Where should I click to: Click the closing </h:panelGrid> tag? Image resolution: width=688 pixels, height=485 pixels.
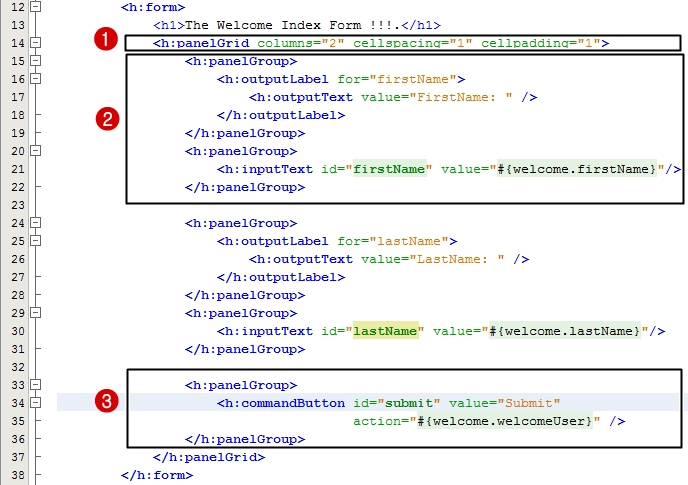(209, 457)
